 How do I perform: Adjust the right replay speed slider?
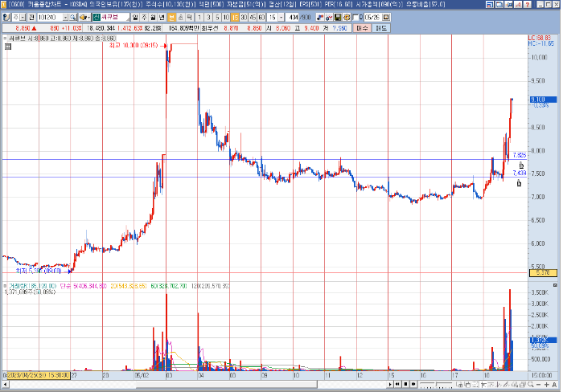point(444,385)
